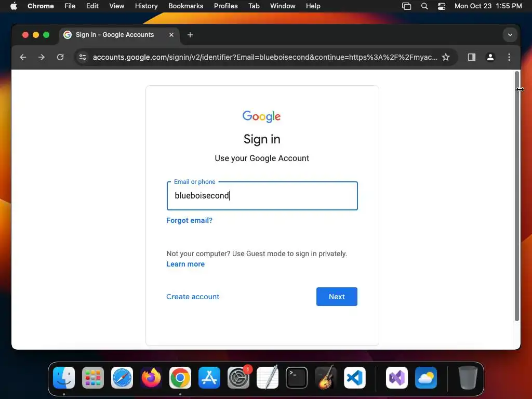Open macOS Control Center toggles icon
Screen dimensions: 532x399
click(442, 6)
